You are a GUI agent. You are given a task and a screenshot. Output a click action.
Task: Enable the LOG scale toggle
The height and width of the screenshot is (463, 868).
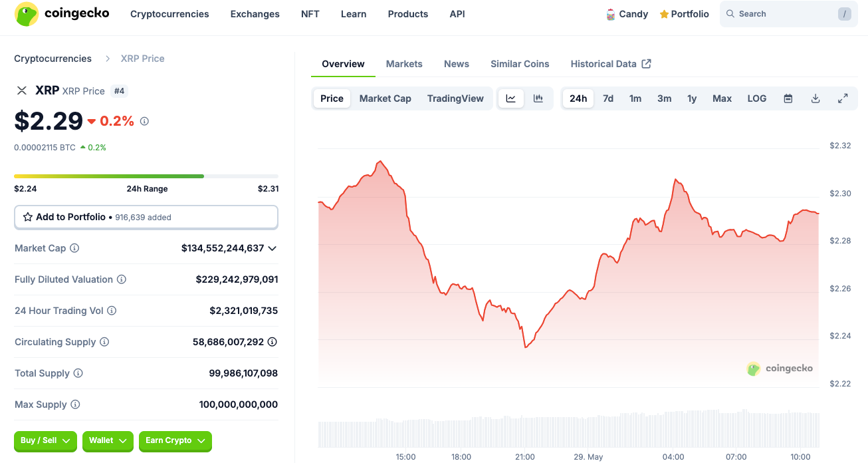(x=757, y=98)
